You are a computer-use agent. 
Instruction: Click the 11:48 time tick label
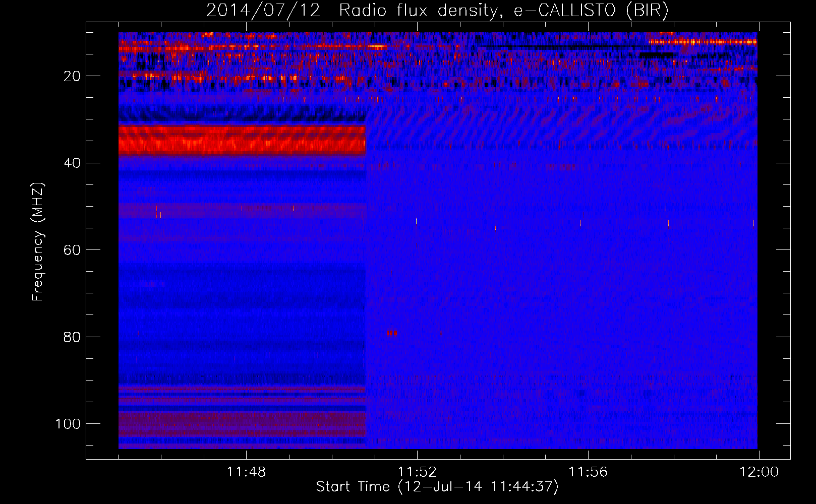coord(246,472)
